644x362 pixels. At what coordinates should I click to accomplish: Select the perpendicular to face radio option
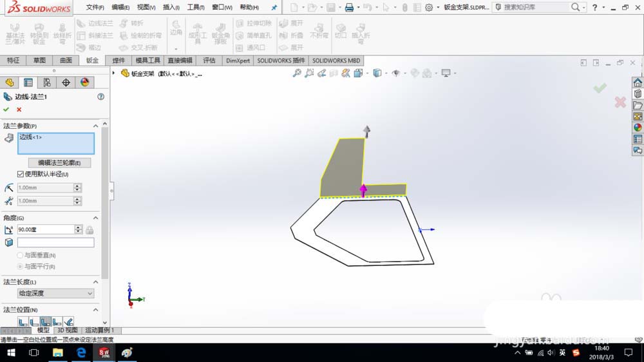tap(20, 255)
